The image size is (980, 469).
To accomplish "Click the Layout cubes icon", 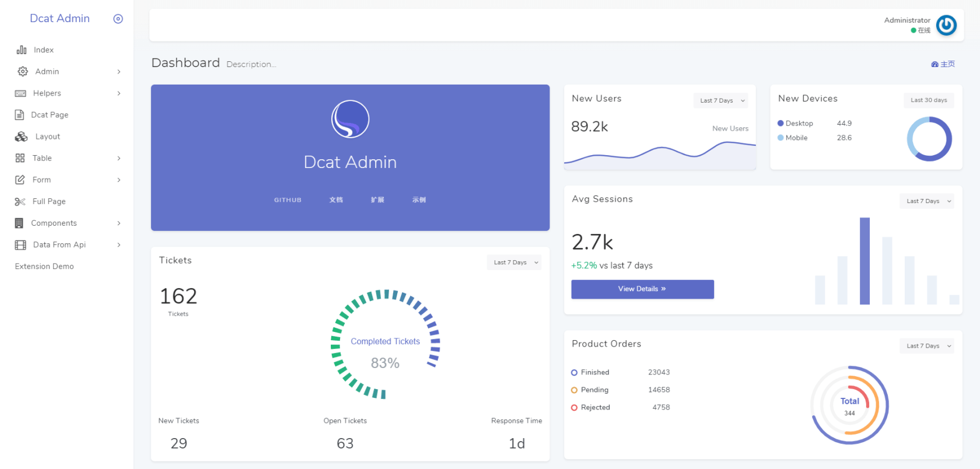I will click(22, 136).
